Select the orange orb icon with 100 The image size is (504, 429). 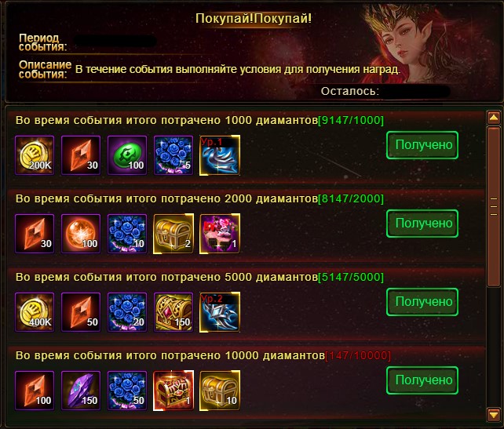81,234
